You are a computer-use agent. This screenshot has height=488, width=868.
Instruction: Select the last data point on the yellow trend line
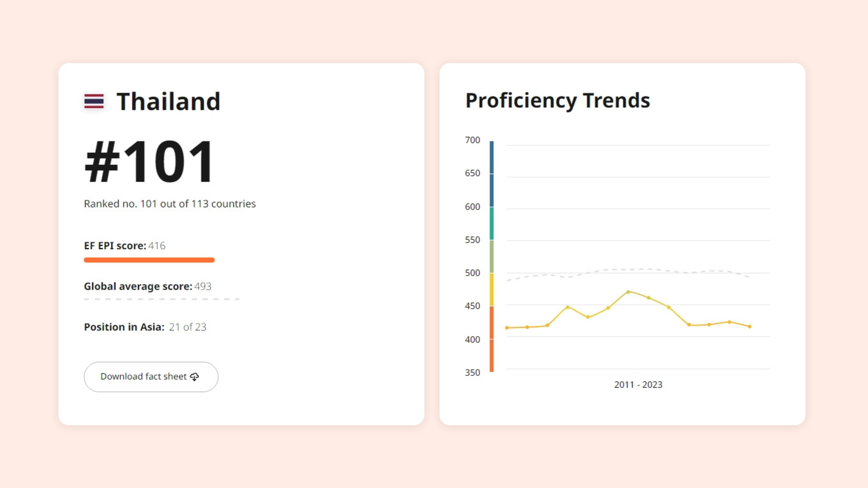[x=750, y=326]
